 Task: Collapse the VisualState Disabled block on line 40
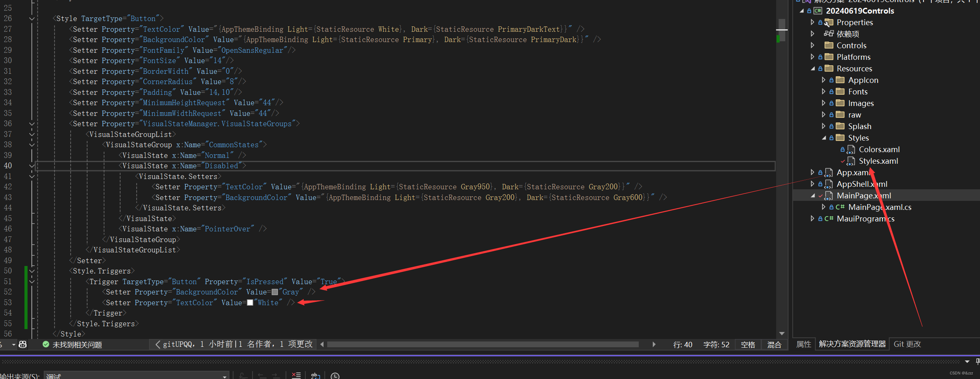pos(32,166)
